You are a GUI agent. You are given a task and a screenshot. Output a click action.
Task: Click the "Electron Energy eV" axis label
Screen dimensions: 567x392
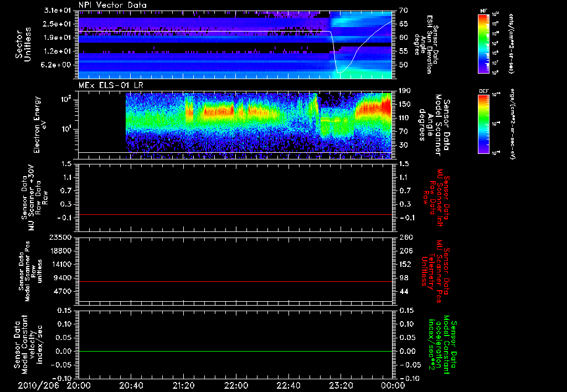tap(41, 125)
